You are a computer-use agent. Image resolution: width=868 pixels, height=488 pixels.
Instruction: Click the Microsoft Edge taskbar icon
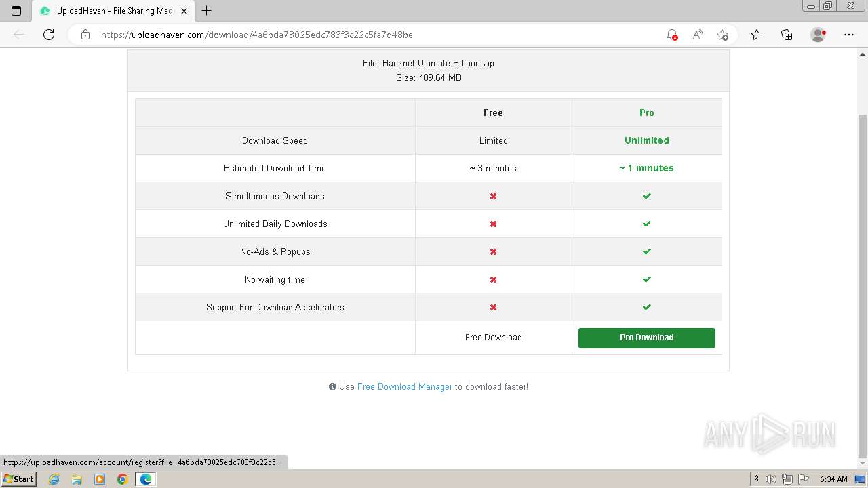pos(146,479)
